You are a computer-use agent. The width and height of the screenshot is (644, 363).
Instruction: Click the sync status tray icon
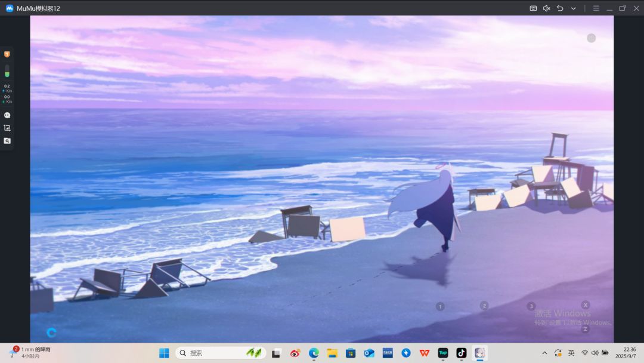click(x=558, y=353)
